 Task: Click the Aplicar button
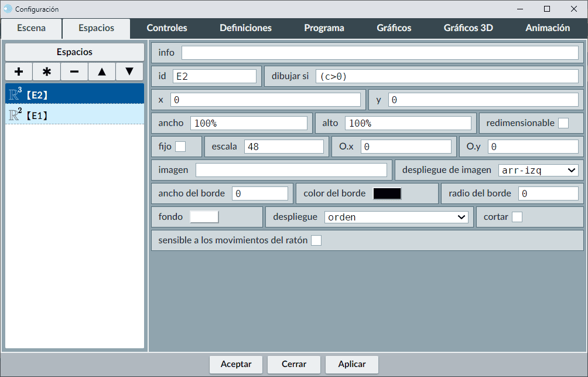[x=352, y=364]
